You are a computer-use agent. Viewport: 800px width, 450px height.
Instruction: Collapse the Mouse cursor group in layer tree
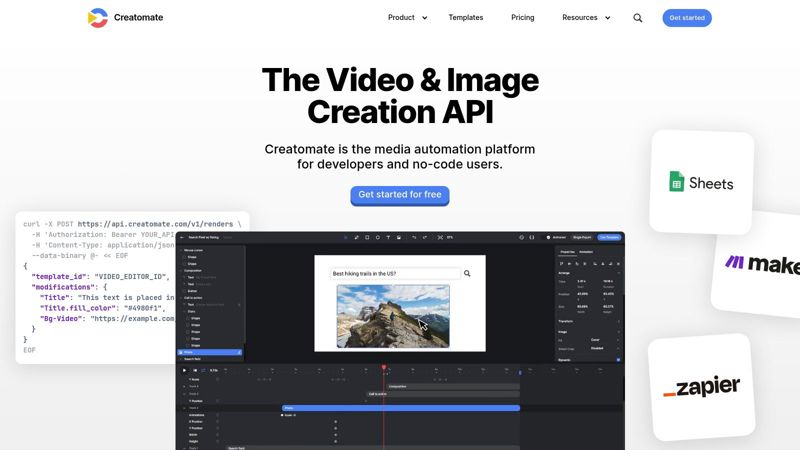[x=181, y=251]
